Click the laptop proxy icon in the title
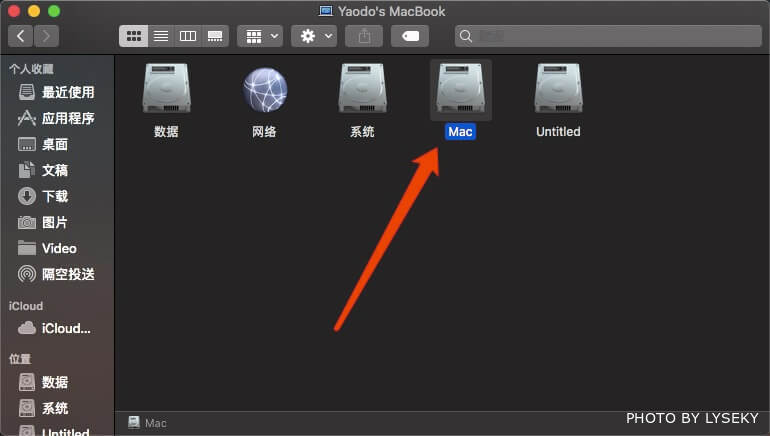This screenshot has height=436, width=770. (326, 11)
